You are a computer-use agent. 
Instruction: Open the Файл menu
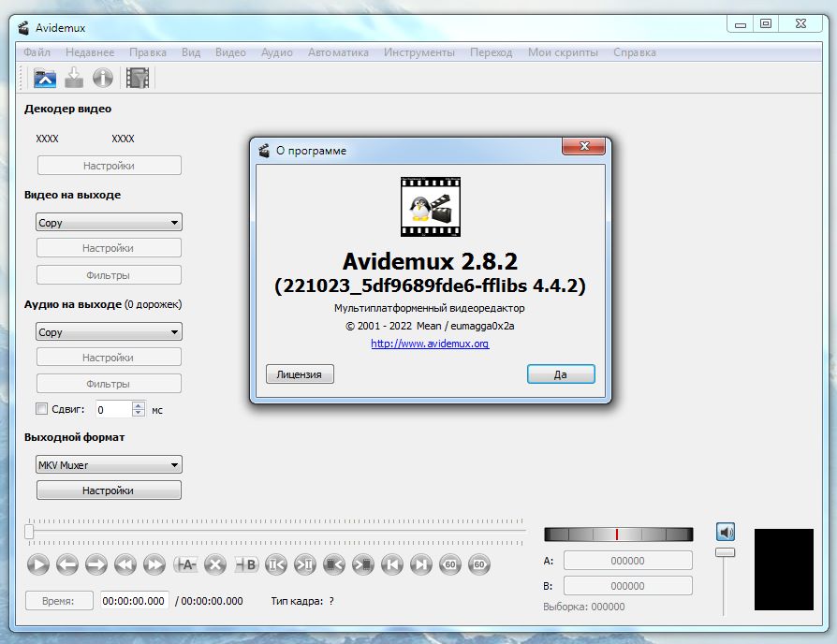[37, 52]
